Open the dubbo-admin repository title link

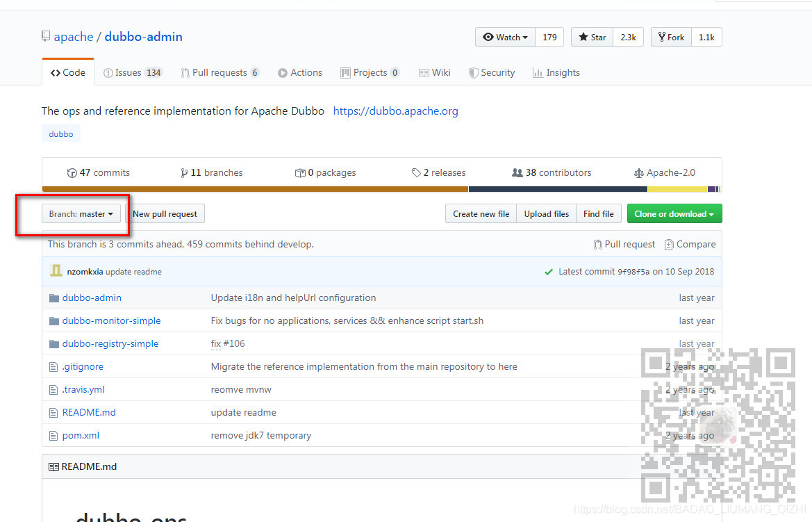click(144, 37)
